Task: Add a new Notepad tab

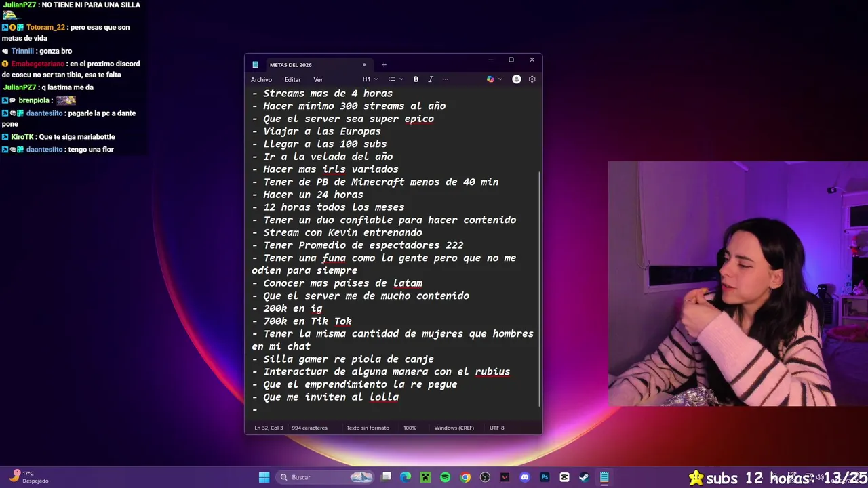Action: tap(384, 65)
